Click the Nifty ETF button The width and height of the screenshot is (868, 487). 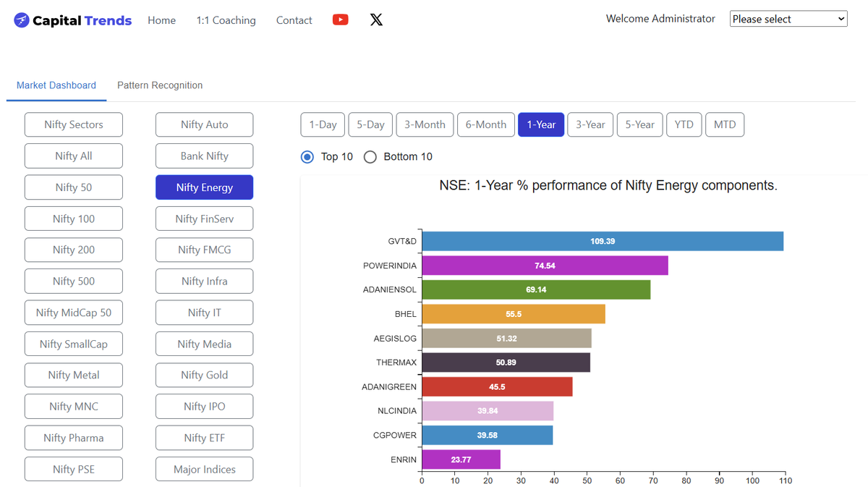pyautogui.click(x=205, y=438)
